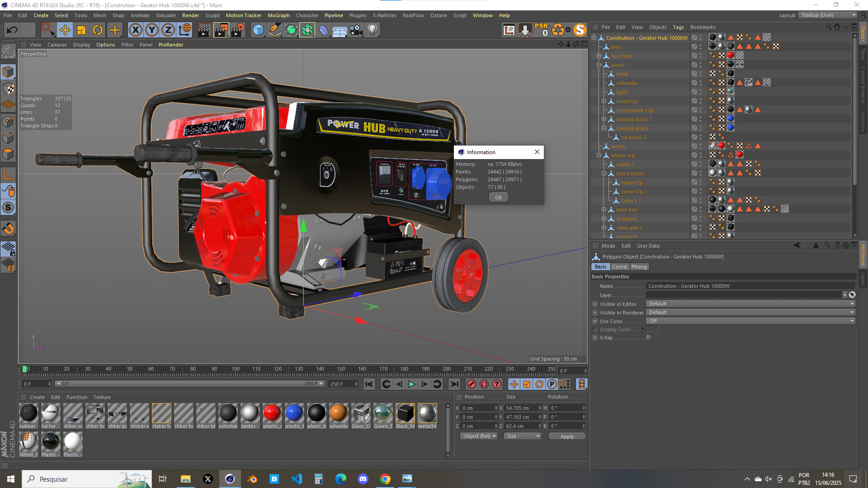
Task: Click the coordinate system icon
Action: (x=185, y=30)
